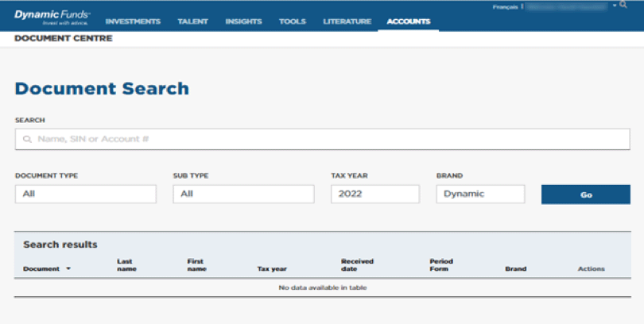
Task: Sort results by Last name column
Action: 126,265
